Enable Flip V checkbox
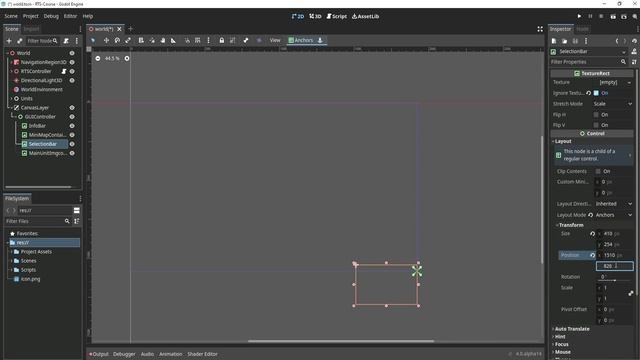 tap(596, 125)
